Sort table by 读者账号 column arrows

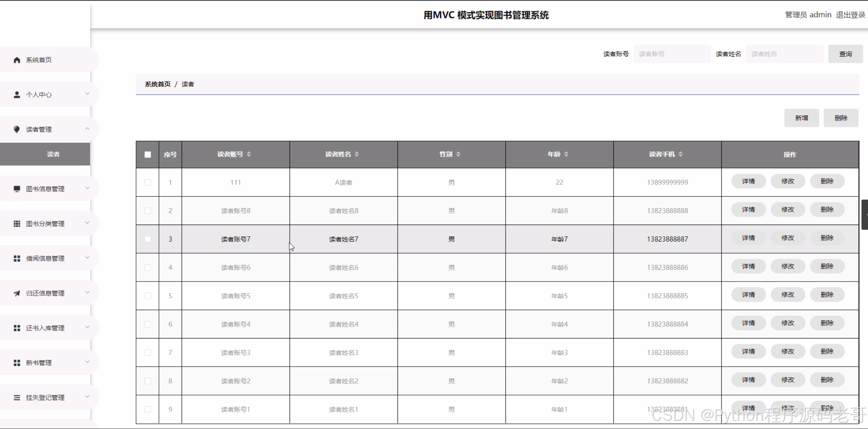249,154
